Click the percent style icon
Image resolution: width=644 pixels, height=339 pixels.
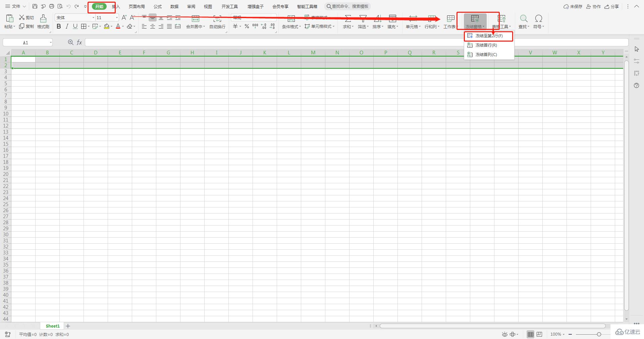pyautogui.click(x=247, y=26)
